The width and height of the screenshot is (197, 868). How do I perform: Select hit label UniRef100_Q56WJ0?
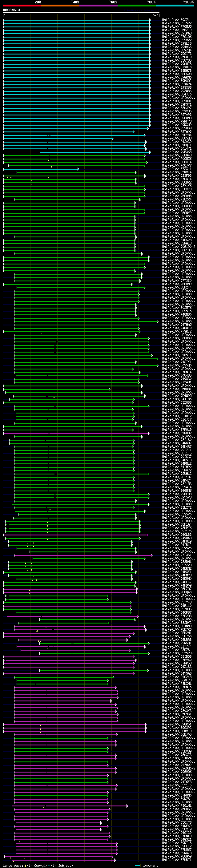176,57
